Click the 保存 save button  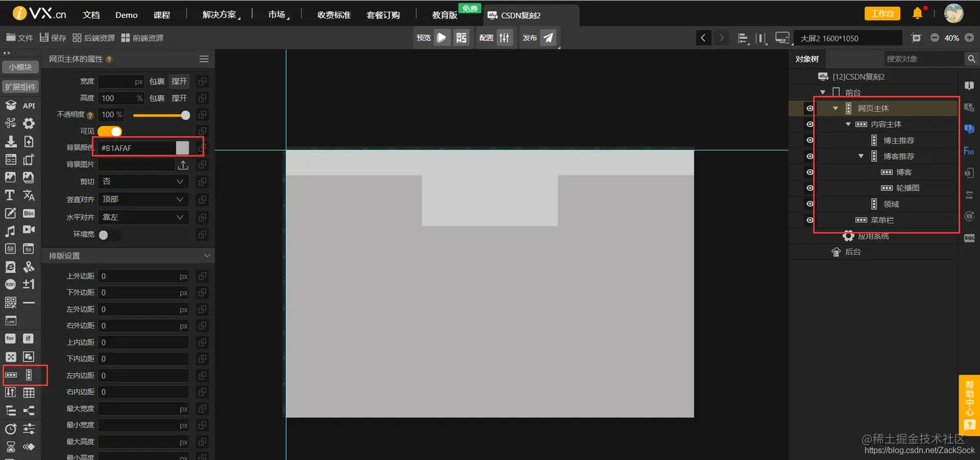coord(52,37)
